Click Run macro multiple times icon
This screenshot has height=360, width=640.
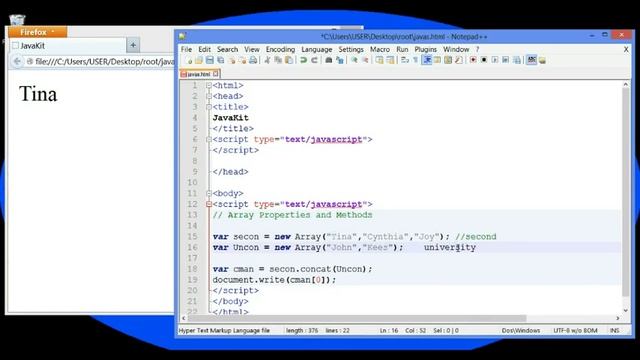click(506, 60)
